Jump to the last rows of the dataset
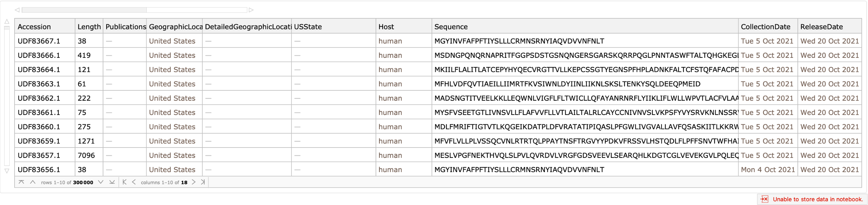868x205 pixels. pos(112,182)
